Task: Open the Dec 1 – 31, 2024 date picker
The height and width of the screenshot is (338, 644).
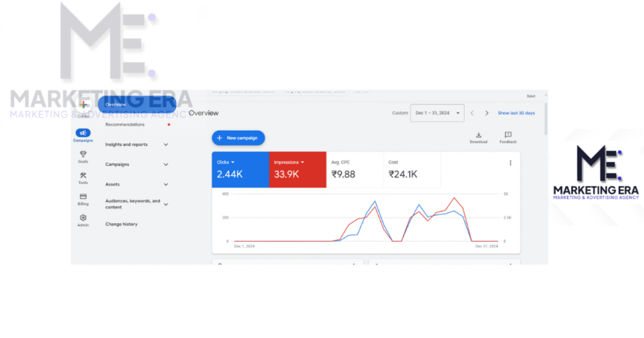Action: click(437, 113)
